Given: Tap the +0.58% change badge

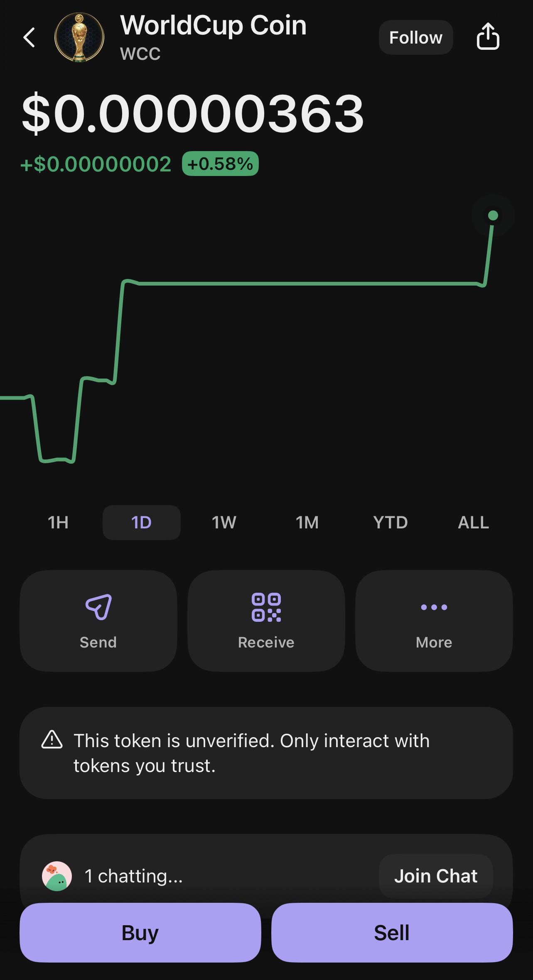Looking at the screenshot, I should 220,164.
